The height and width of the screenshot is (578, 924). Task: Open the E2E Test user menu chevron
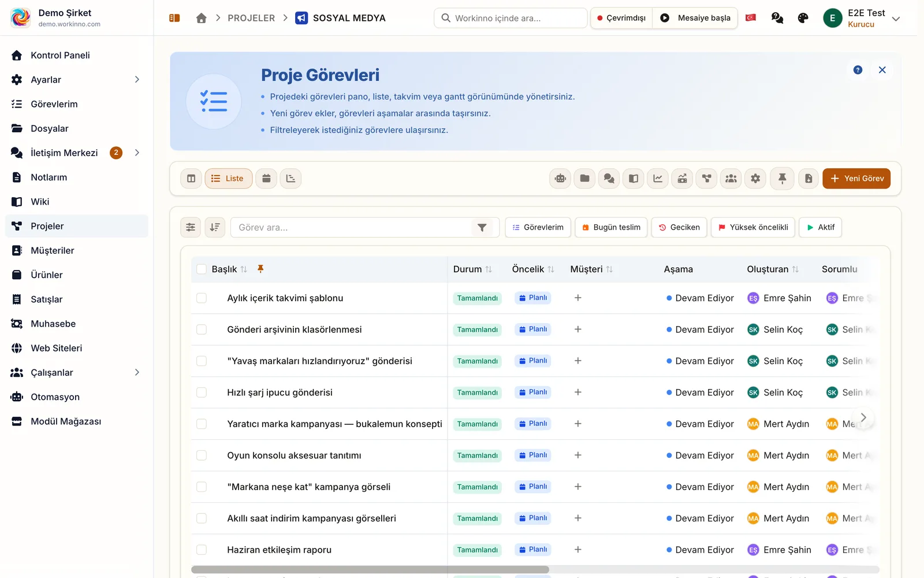coord(896,18)
